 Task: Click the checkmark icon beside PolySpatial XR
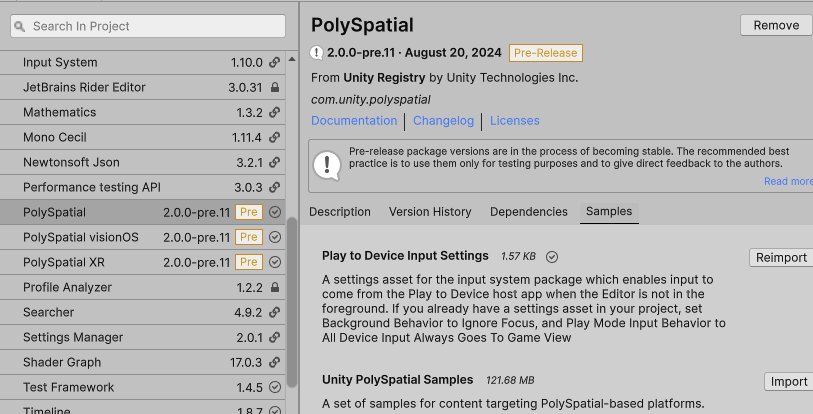(275, 262)
